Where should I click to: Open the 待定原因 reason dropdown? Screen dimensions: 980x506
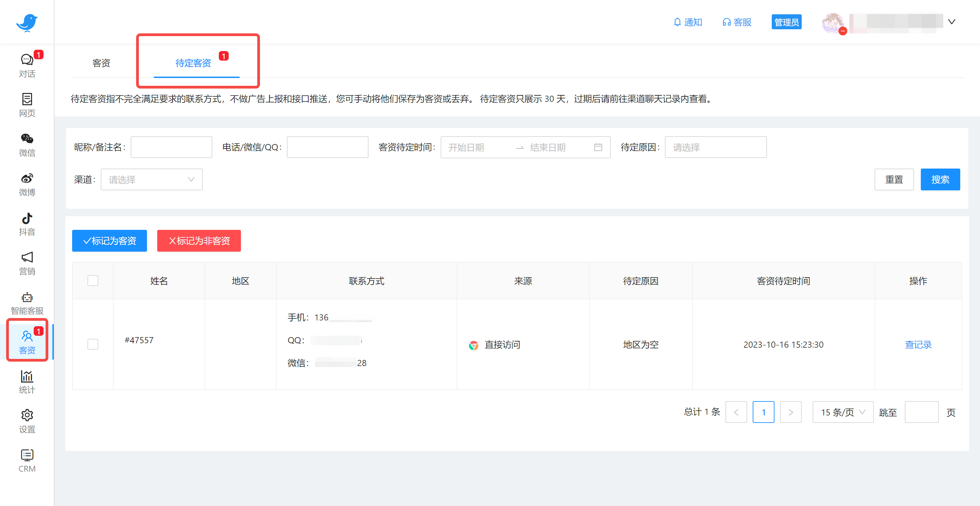click(715, 147)
